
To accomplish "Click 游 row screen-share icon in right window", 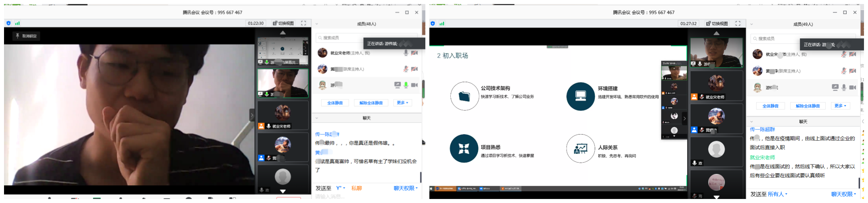I will click(x=835, y=87).
